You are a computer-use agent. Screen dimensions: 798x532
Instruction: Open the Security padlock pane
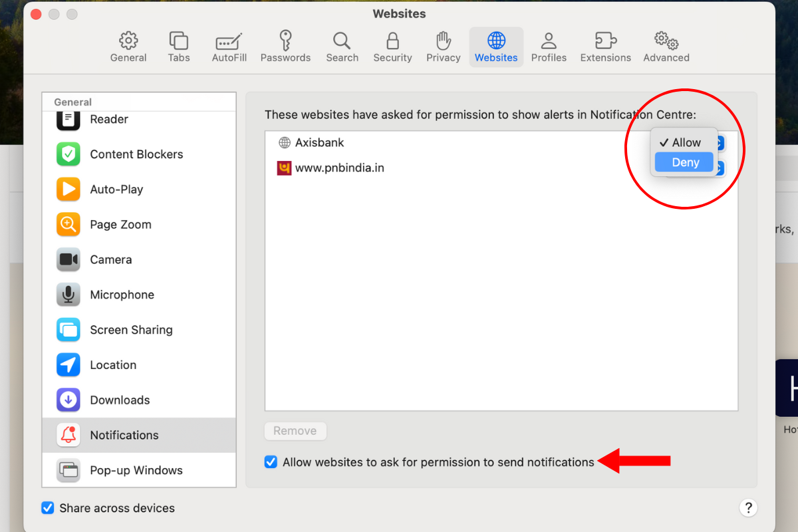pos(392,47)
